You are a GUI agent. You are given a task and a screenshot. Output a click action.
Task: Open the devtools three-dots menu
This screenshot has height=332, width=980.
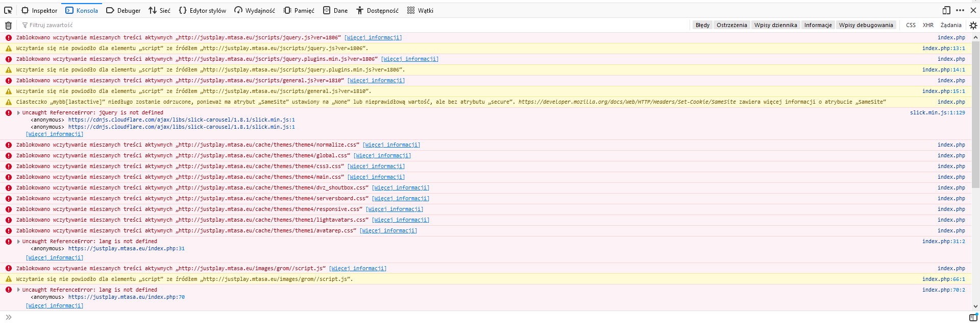tap(960, 10)
